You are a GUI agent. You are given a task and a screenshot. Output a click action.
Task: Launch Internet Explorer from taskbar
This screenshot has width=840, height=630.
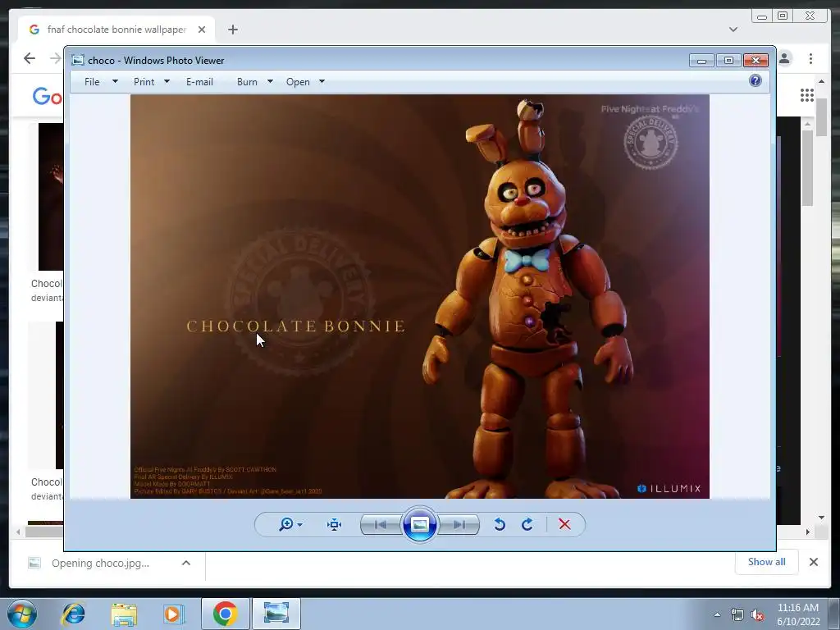(x=73, y=614)
